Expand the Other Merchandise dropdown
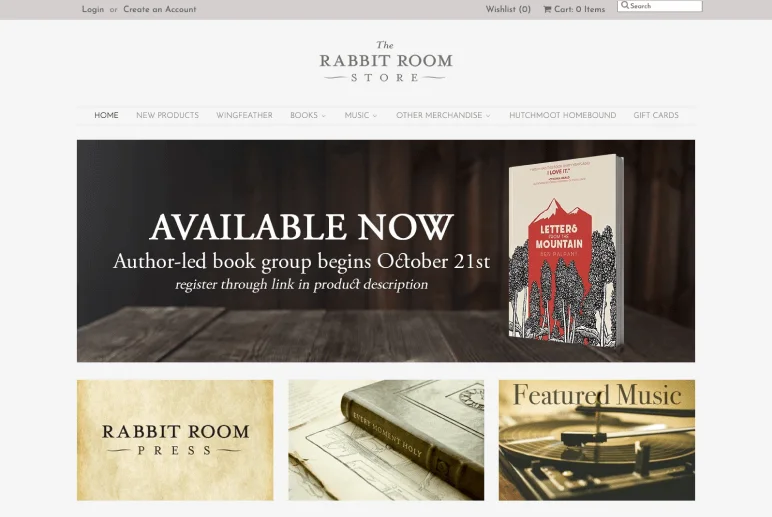 tap(443, 115)
